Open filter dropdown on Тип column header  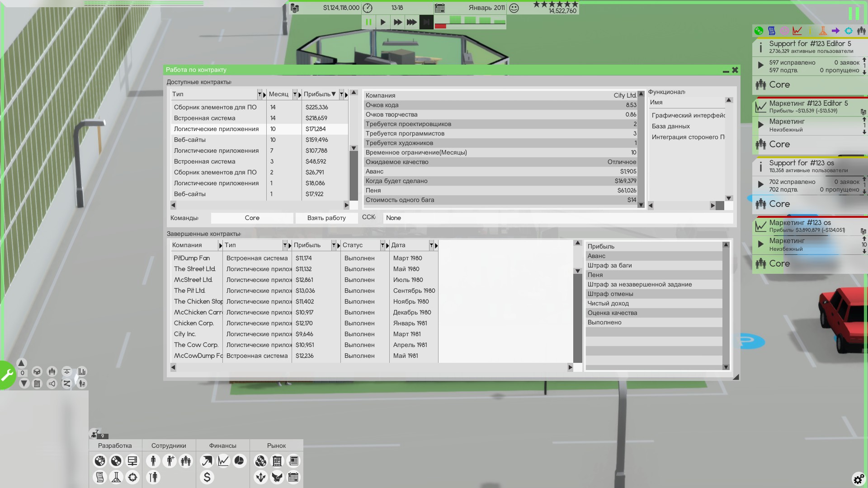click(x=259, y=94)
